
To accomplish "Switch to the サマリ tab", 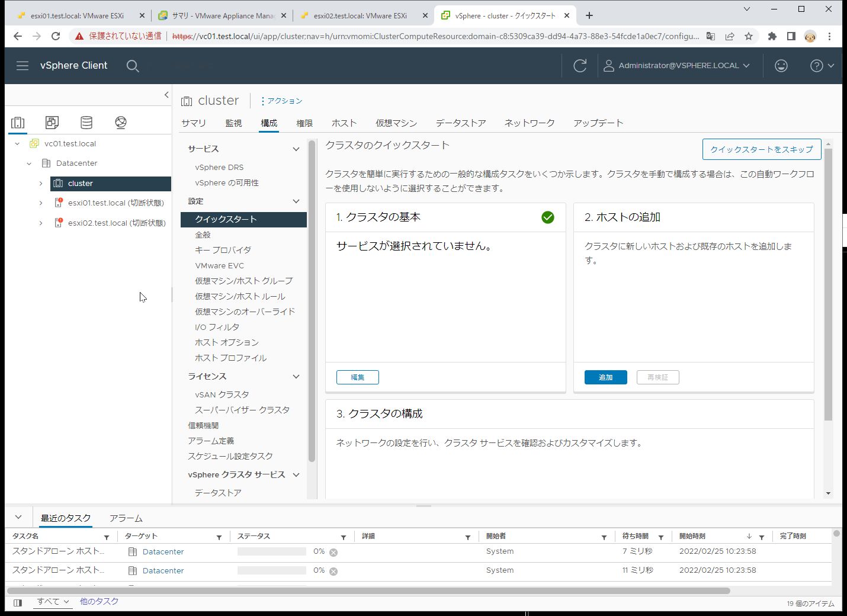I will pyautogui.click(x=194, y=123).
